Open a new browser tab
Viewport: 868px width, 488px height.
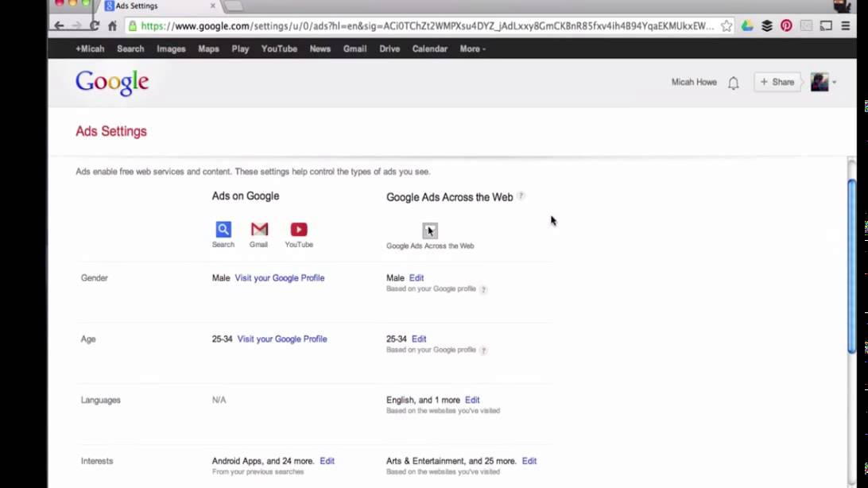tap(234, 6)
